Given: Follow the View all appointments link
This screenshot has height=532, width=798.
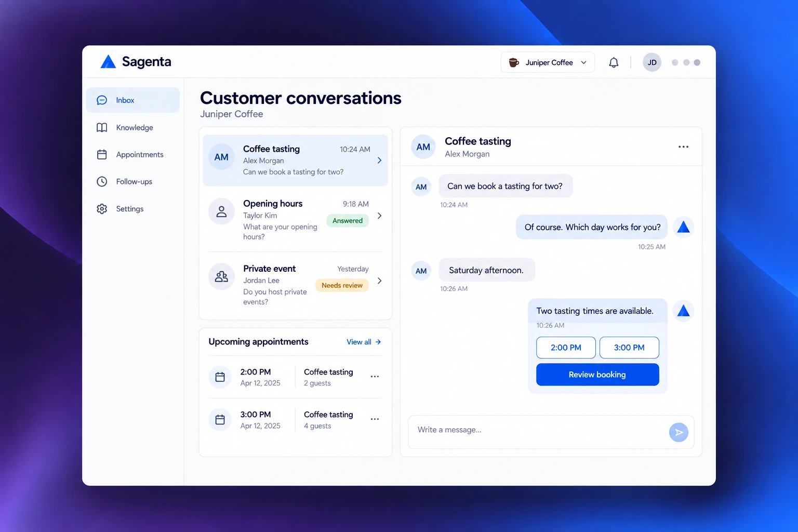Looking at the screenshot, I should pyautogui.click(x=364, y=342).
